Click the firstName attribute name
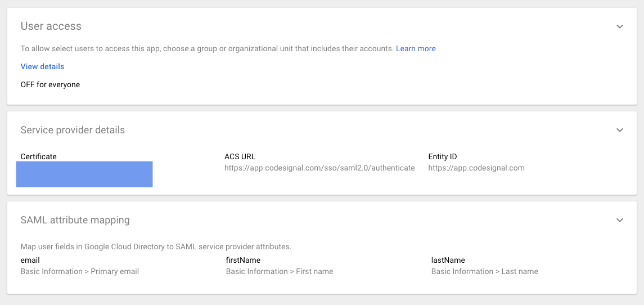This screenshot has width=644, height=305. [243, 260]
